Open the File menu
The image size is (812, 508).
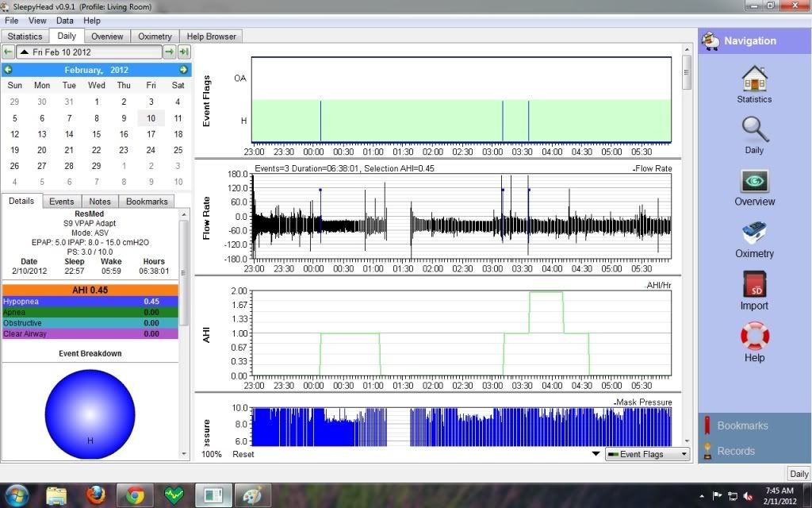pos(11,21)
